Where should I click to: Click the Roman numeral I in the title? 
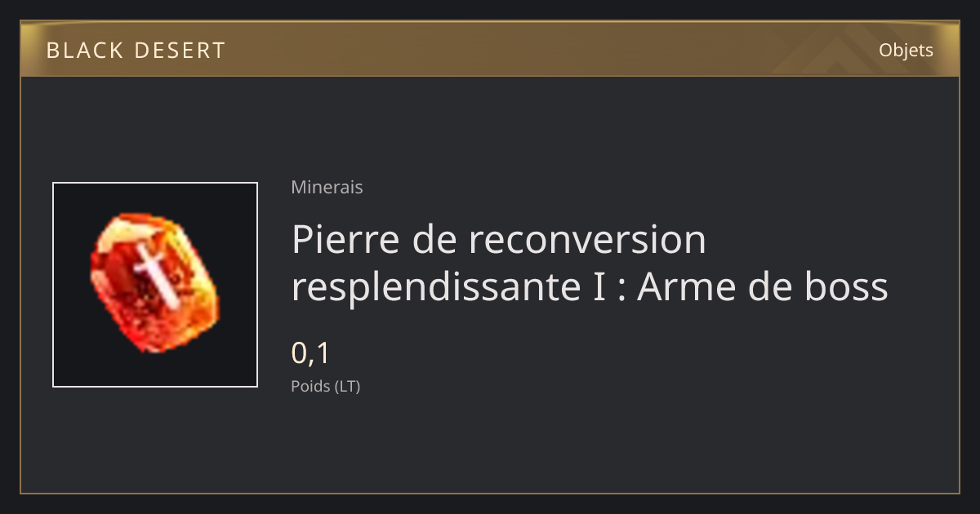599,287
